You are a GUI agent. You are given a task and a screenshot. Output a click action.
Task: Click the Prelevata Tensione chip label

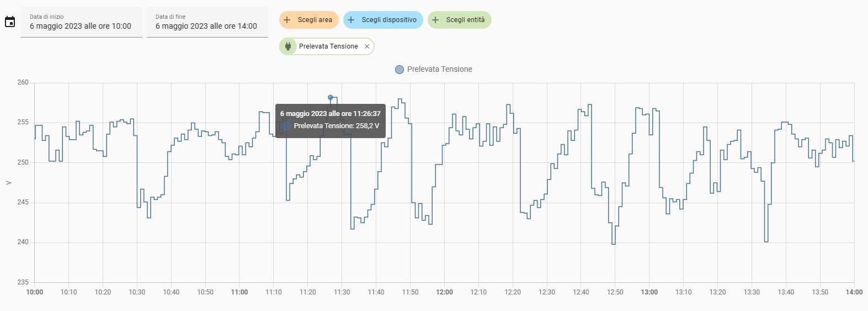pyautogui.click(x=328, y=46)
